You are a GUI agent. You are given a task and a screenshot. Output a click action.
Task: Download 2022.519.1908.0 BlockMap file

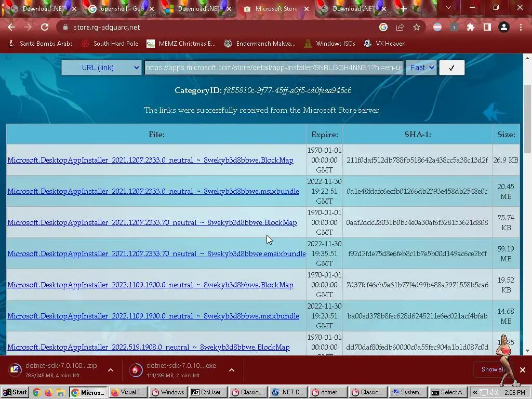click(x=149, y=348)
